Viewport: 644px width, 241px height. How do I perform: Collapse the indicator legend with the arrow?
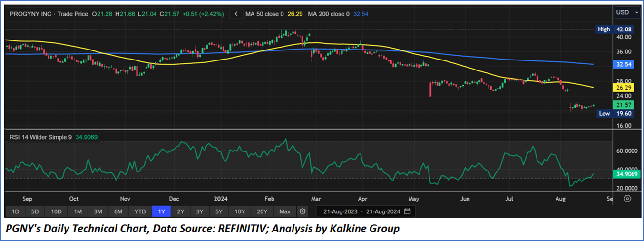235,14
